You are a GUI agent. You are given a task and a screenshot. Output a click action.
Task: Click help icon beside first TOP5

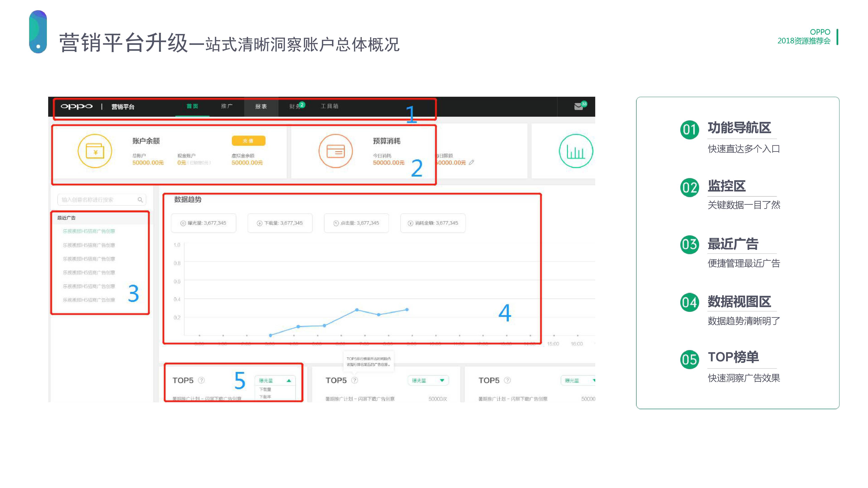[202, 380]
